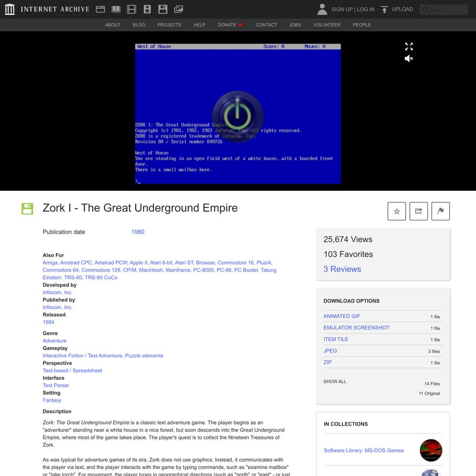This screenshot has height=476, width=476.
Task: Click the Zork emulator screenshot
Action: click(x=238, y=114)
